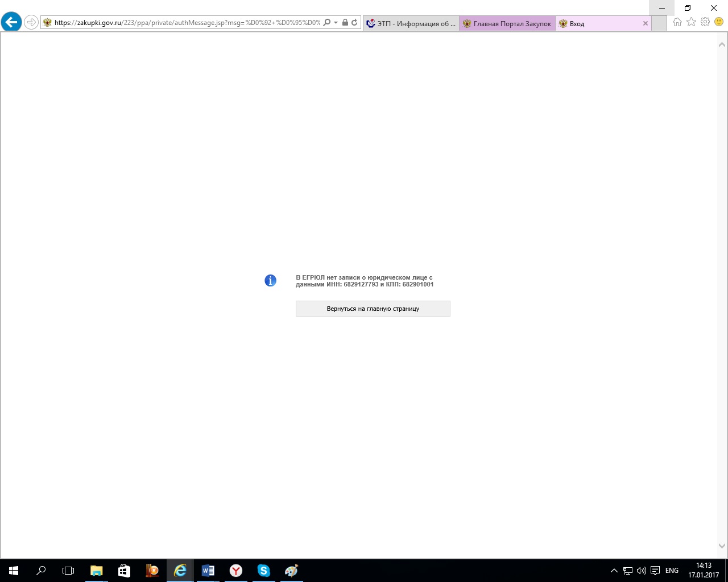Switch to the ЭТП - Информация tab

(x=411, y=23)
